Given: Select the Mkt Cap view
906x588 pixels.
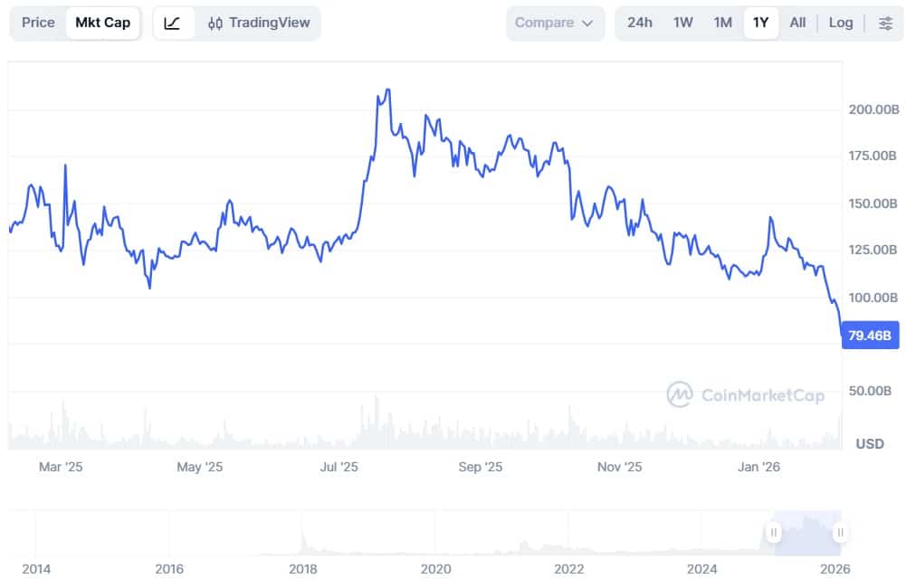Looking at the screenshot, I should click(102, 23).
